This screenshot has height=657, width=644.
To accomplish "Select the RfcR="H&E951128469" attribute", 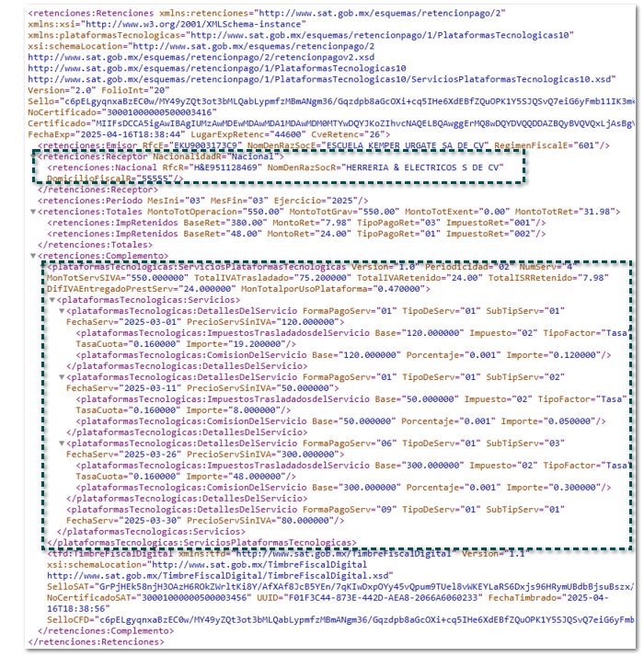I will click(213, 167).
